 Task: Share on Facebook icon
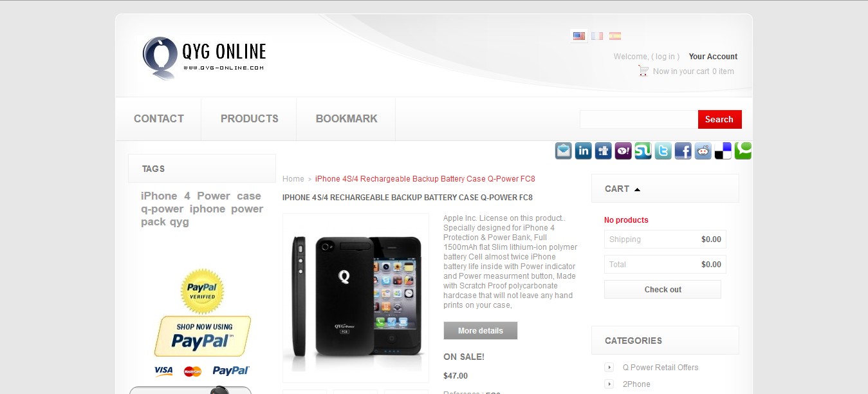click(x=683, y=151)
